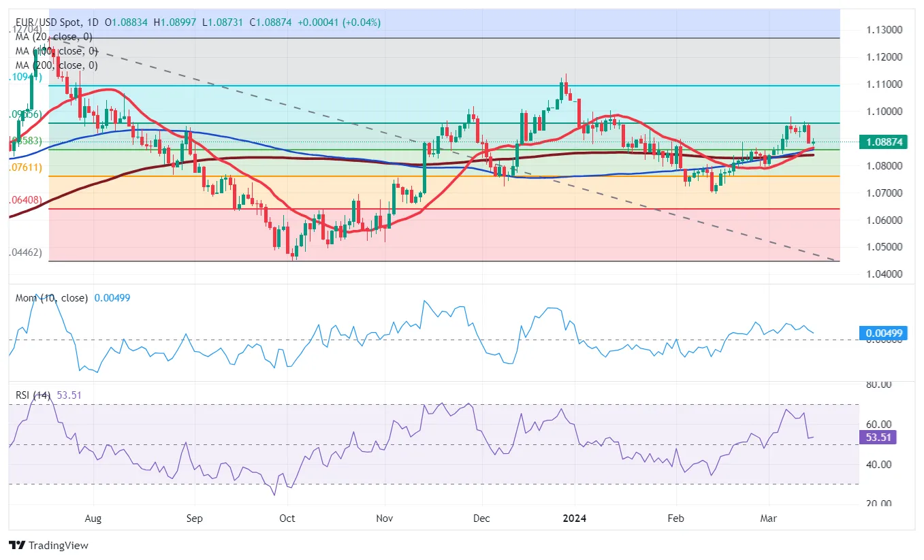The width and height of the screenshot is (924, 560).
Task: Click the TradingView logo icon
Action: 17,546
